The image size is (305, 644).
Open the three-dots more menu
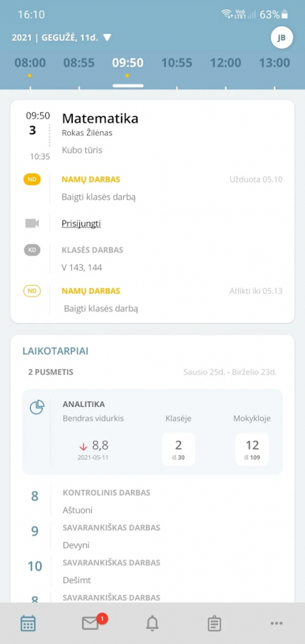[x=276, y=624]
